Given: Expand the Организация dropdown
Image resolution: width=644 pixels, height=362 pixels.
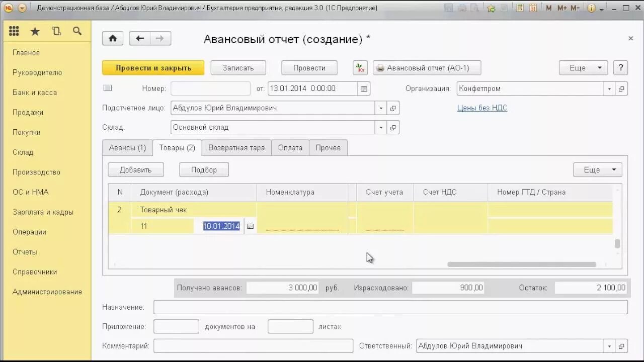Looking at the screenshot, I should tap(610, 88).
